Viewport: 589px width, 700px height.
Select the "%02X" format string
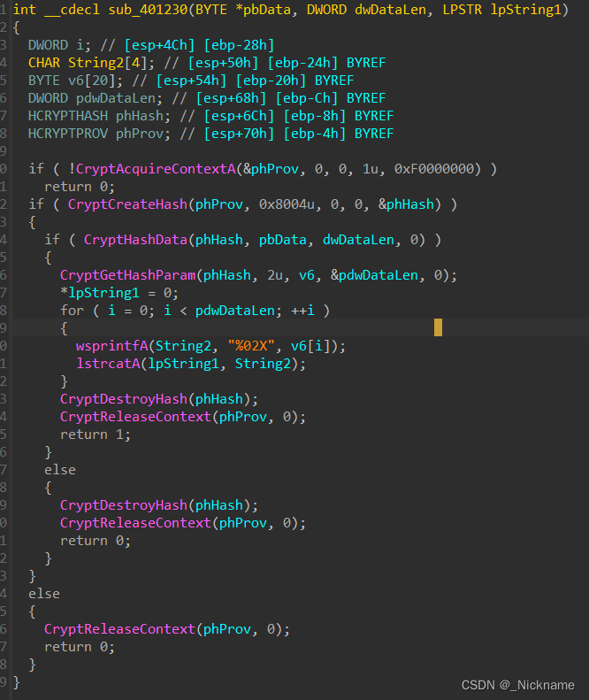(251, 346)
